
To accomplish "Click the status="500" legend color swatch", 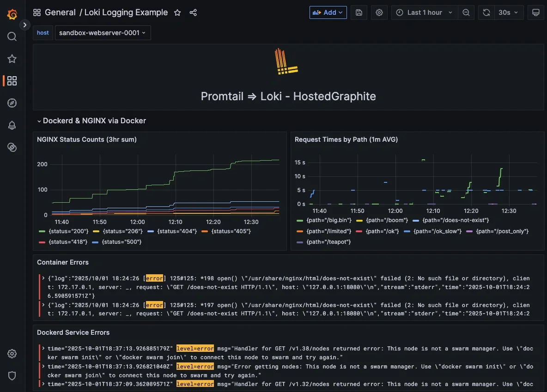I will (95, 241).
